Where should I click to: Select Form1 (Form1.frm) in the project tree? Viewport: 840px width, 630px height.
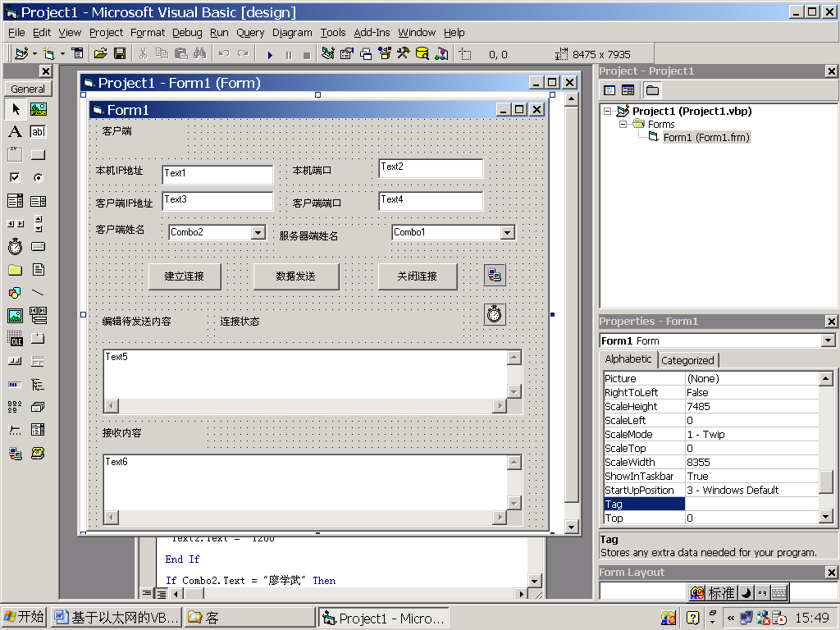click(706, 137)
